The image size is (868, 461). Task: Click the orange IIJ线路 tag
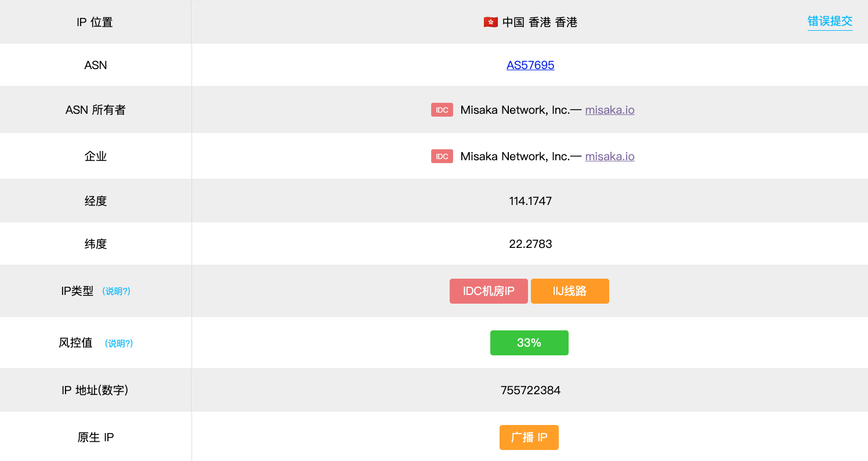click(569, 291)
